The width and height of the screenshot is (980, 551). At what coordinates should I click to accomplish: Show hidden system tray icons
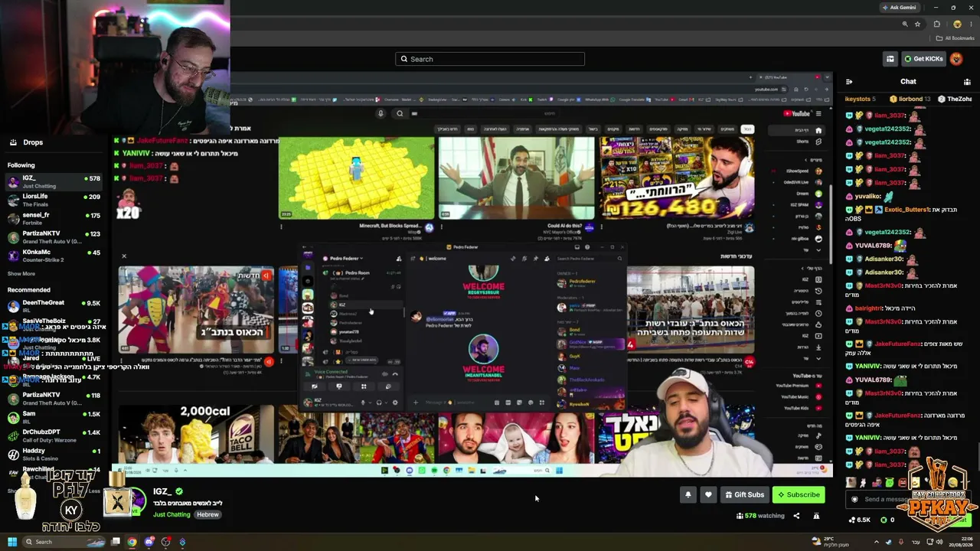click(x=877, y=542)
